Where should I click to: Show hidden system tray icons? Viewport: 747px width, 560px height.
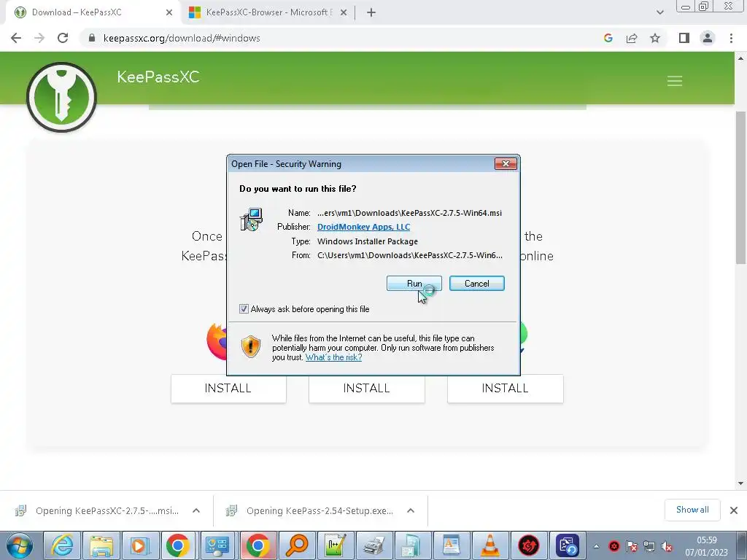(x=596, y=546)
